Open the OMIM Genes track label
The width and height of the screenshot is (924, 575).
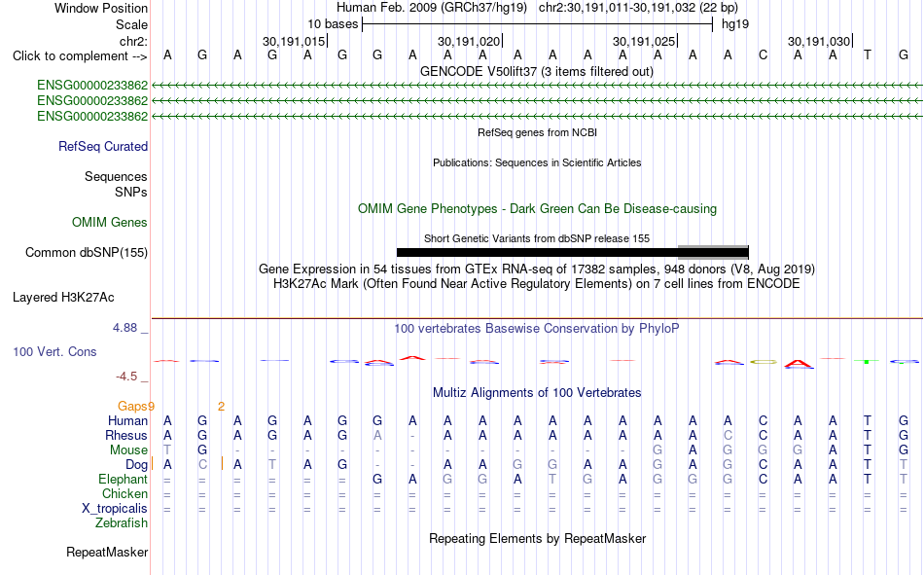pos(110,223)
